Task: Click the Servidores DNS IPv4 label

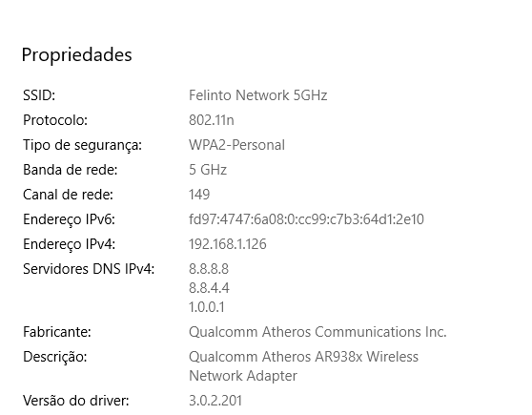Action: click(x=89, y=269)
